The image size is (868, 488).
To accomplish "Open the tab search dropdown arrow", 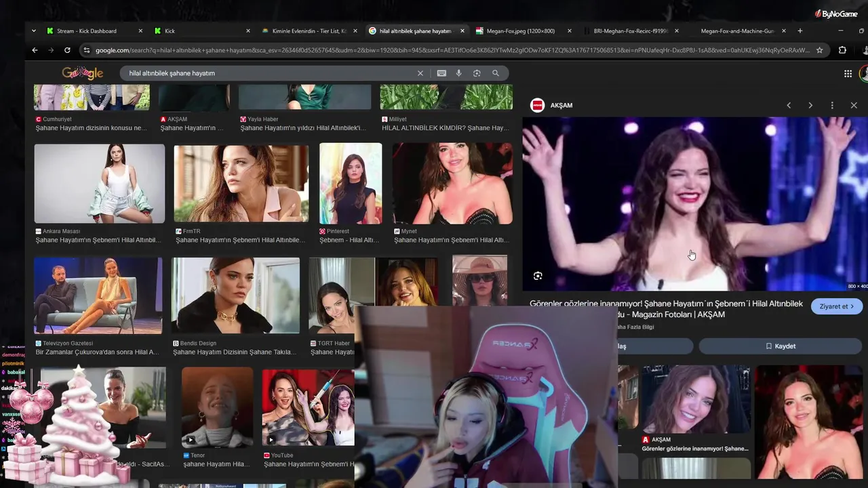I will (x=33, y=30).
